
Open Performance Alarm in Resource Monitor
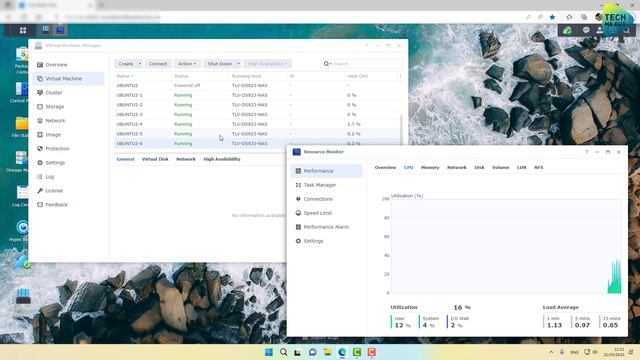coord(327,227)
